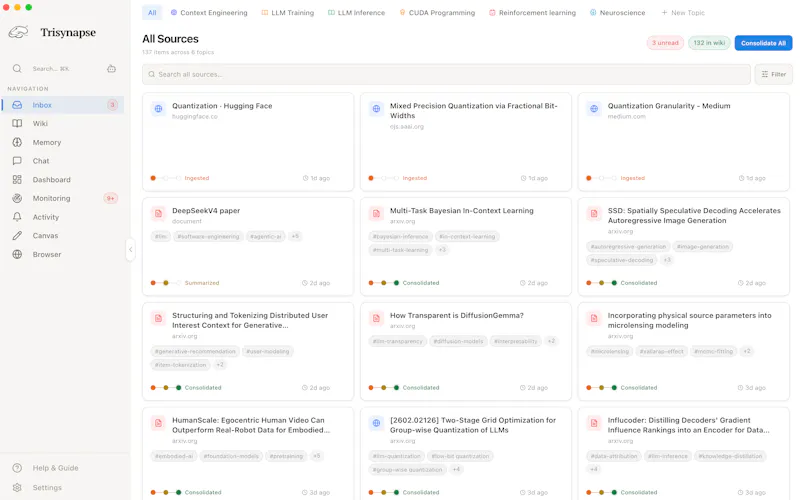Expand +2 tags on microlensing modeling card
Viewport: 800px width, 500px height.
[747, 351]
